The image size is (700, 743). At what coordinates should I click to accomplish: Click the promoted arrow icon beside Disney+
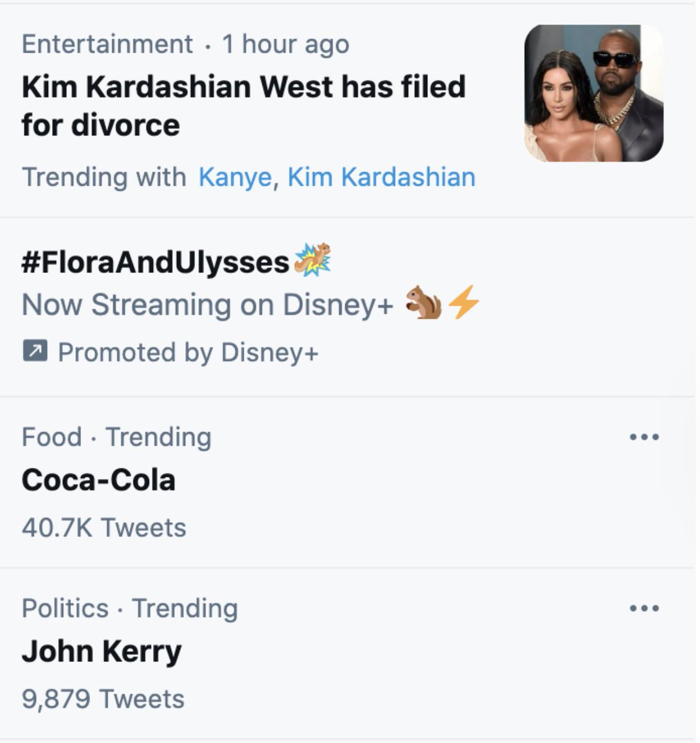(x=35, y=352)
